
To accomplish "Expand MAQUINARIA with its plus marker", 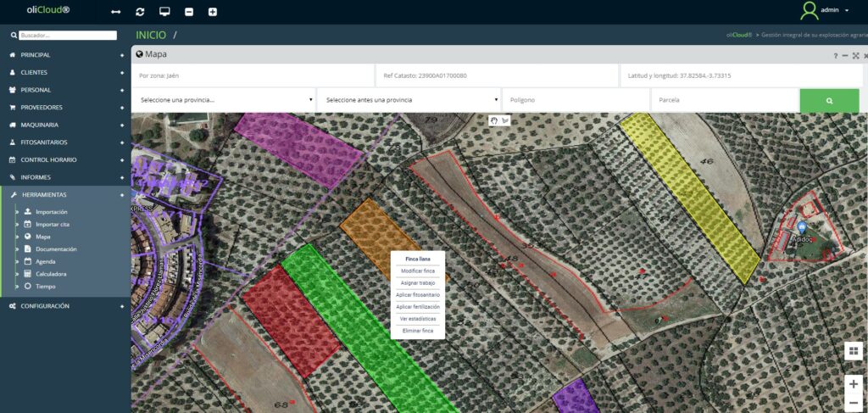I will (x=122, y=126).
